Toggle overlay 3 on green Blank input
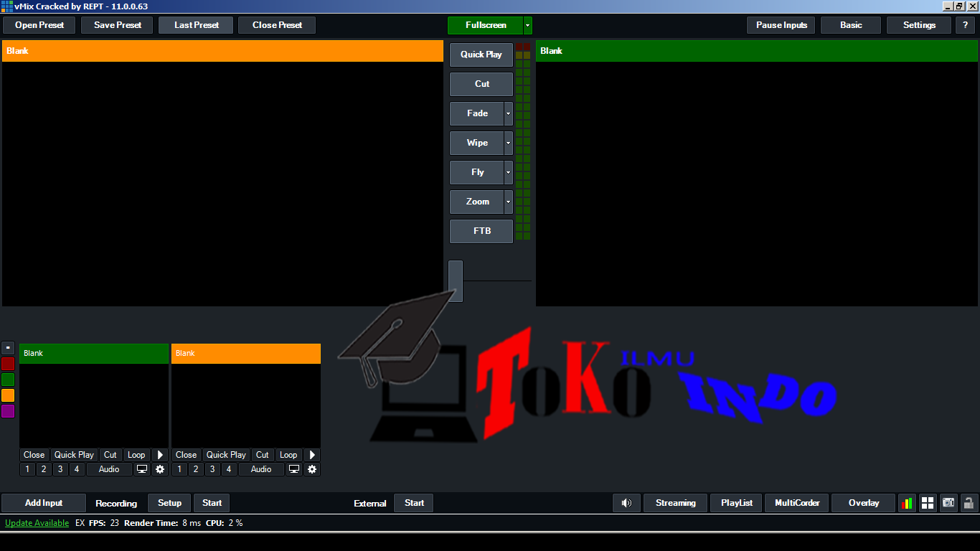This screenshot has height=551, width=980. 60,469
